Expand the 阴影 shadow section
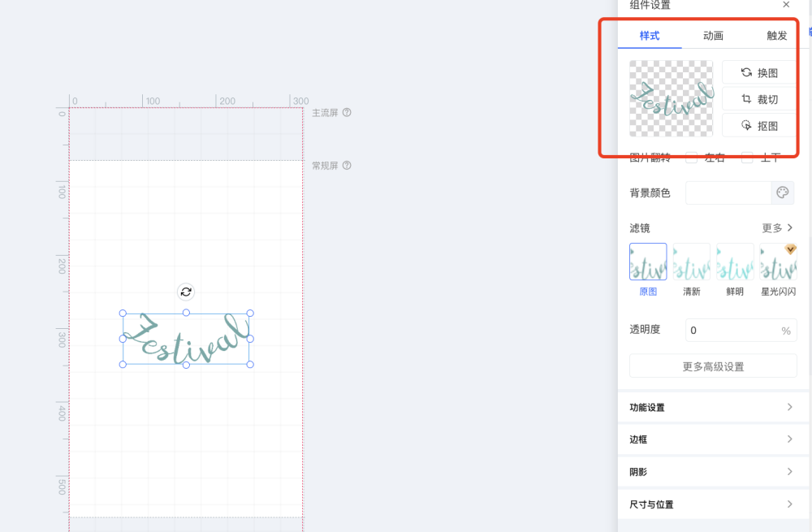Viewport: 812px width, 532px height. [x=711, y=472]
